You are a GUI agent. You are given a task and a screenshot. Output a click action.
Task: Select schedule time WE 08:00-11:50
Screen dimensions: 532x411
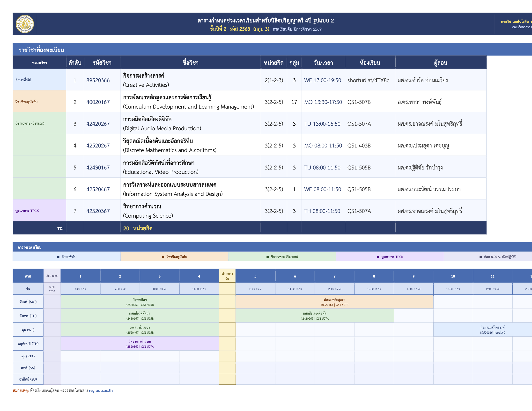322,189
